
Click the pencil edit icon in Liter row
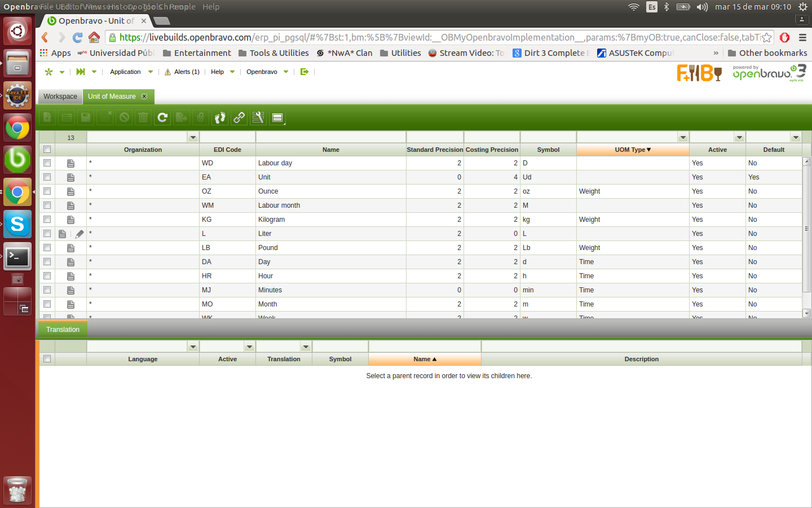point(80,234)
